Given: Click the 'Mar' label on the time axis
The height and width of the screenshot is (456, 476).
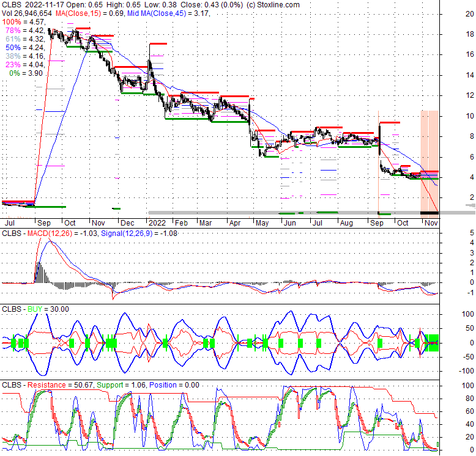Looking at the screenshot, I should pos(206,223).
